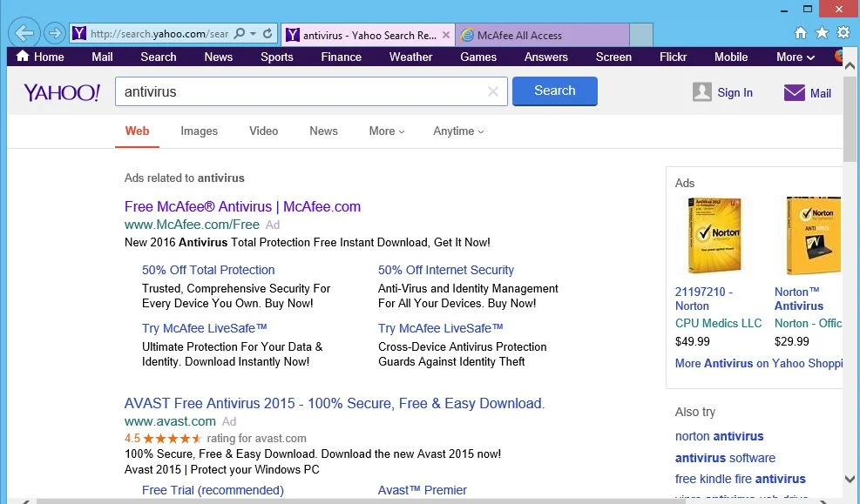This screenshot has height=504, width=860.
Task: Select the antivirus - Yahoo Search Results tab
Action: 368,35
